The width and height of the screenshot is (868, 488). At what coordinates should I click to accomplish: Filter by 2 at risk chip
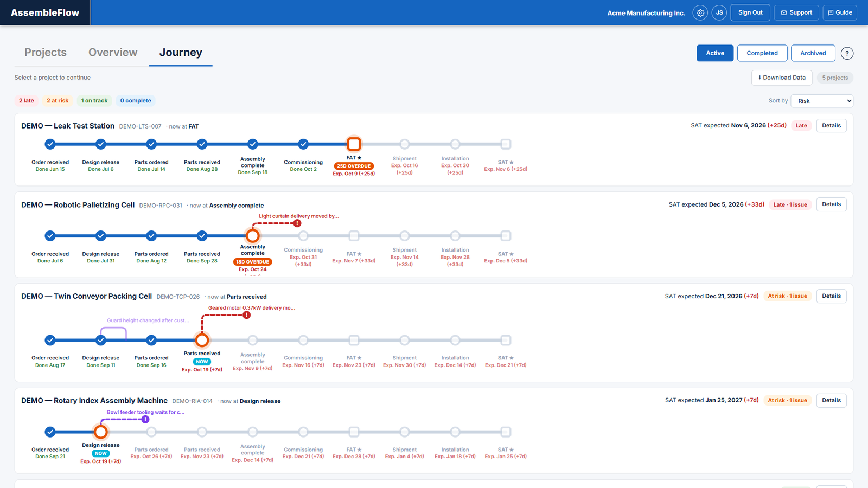pos(58,101)
